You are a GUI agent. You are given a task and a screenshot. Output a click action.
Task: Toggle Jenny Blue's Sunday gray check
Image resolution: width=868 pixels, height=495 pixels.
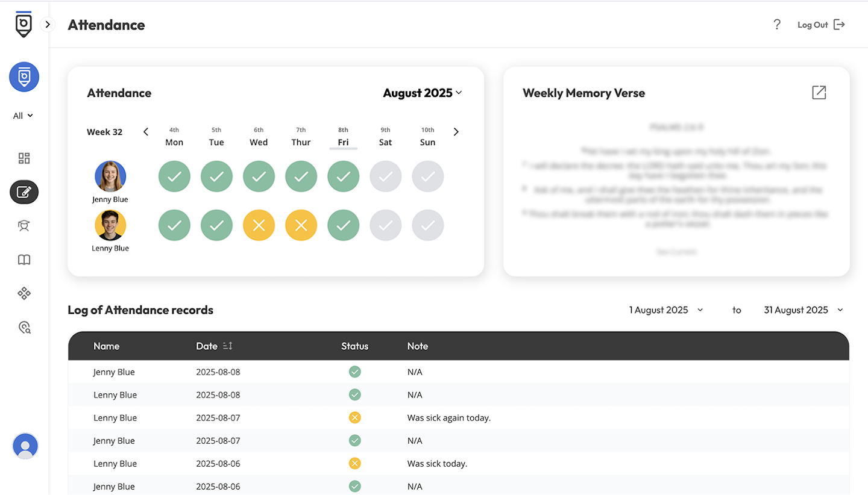427,176
